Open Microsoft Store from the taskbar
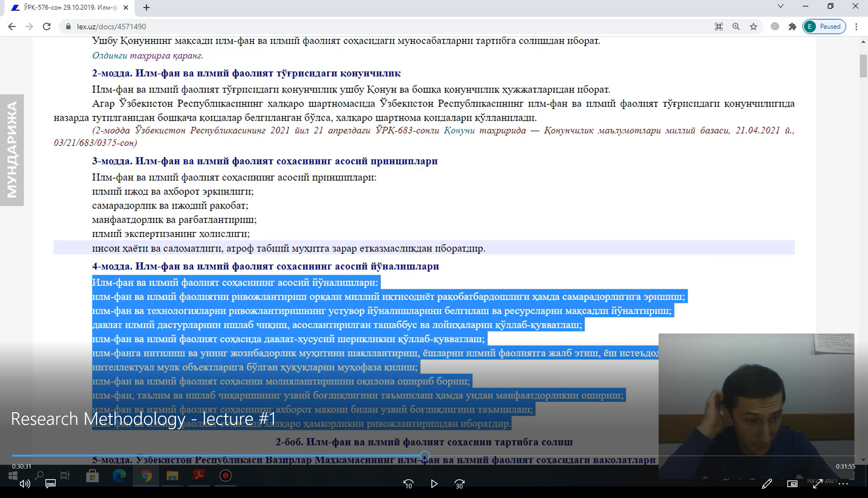 click(x=92, y=475)
